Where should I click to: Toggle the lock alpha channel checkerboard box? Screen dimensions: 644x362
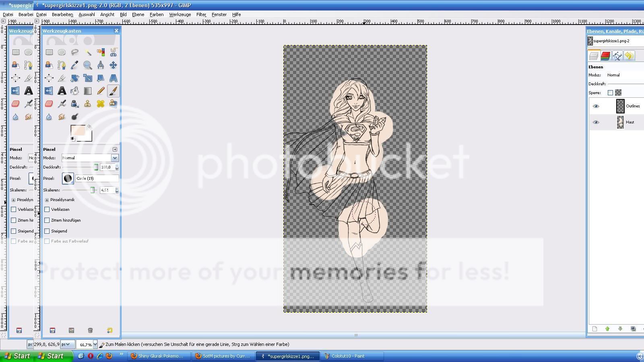coord(618,93)
